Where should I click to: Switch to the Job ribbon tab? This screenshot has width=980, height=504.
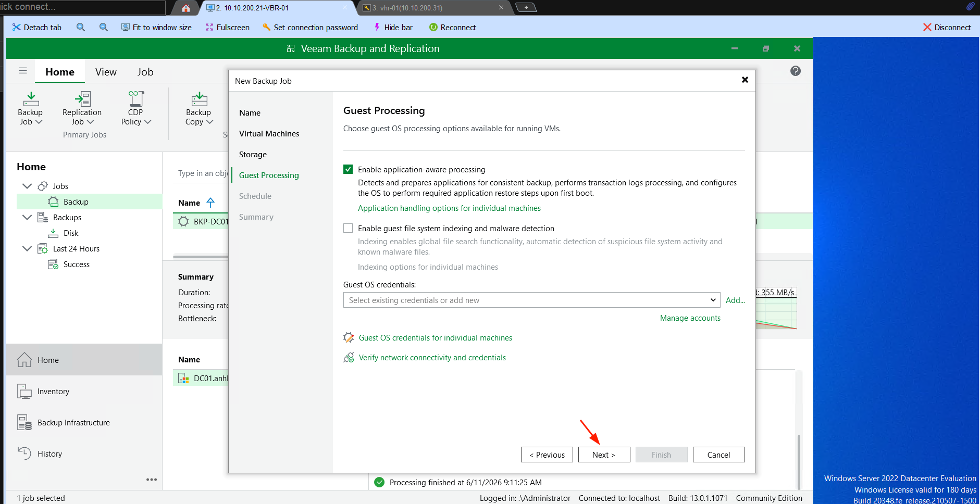(x=145, y=72)
